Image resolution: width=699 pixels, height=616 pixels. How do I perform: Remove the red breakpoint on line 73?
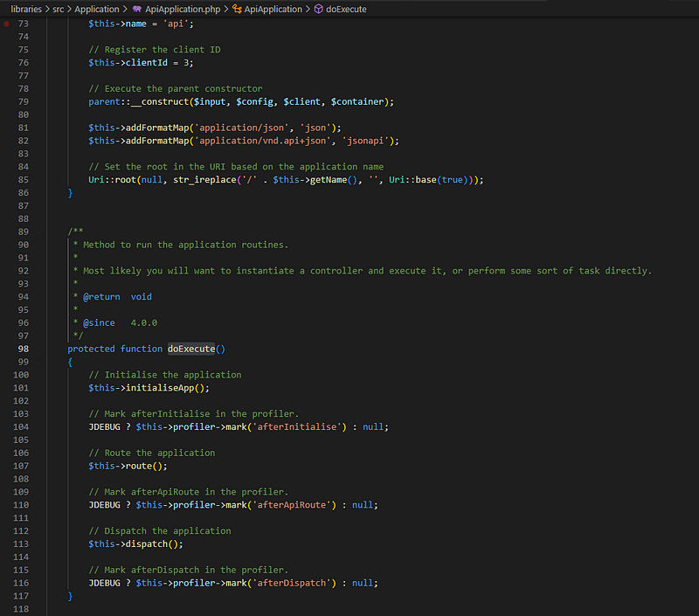(8, 24)
